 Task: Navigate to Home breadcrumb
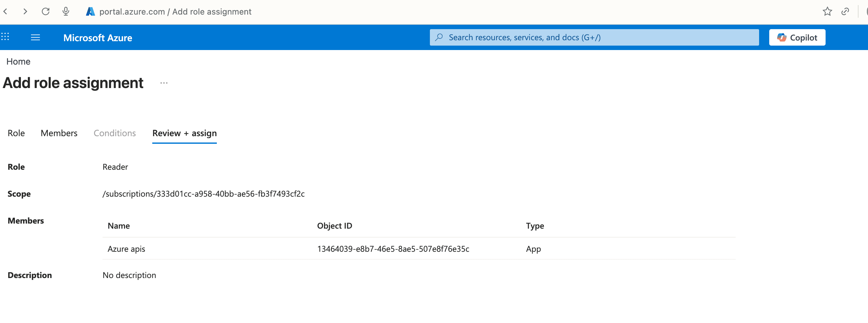click(x=19, y=61)
